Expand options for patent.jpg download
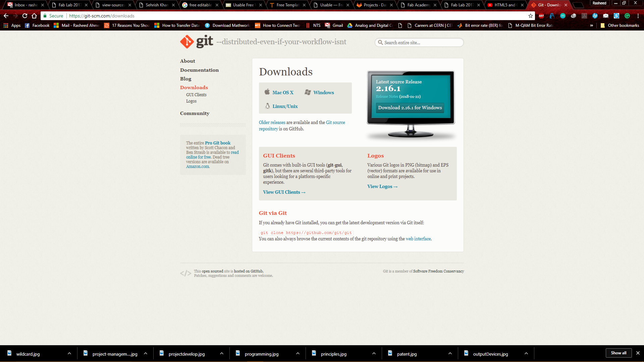Image resolution: width=644 pixels, height=362 pixels. point(450,354)
